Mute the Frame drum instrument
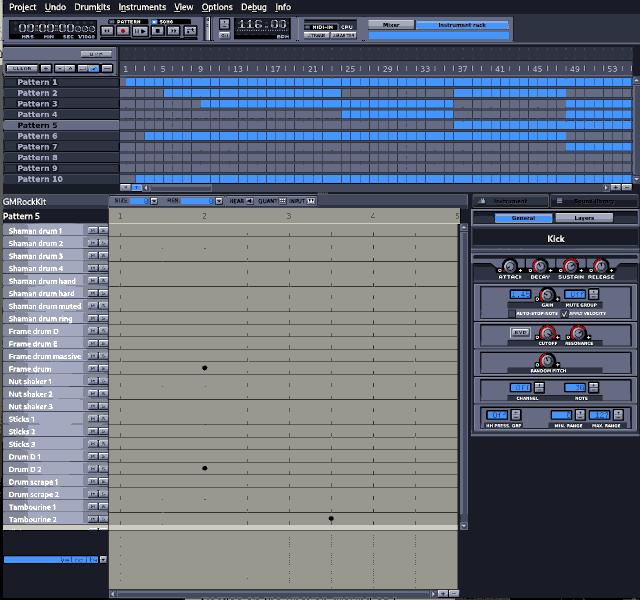This screenshot has height=600, width=640. [x=93, y=369]
